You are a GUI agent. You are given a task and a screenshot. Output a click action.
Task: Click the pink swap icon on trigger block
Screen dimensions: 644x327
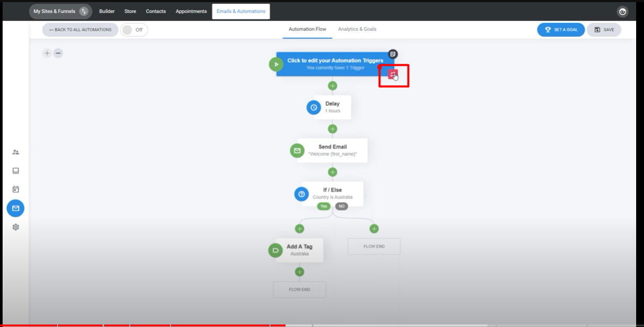[393, 75]
